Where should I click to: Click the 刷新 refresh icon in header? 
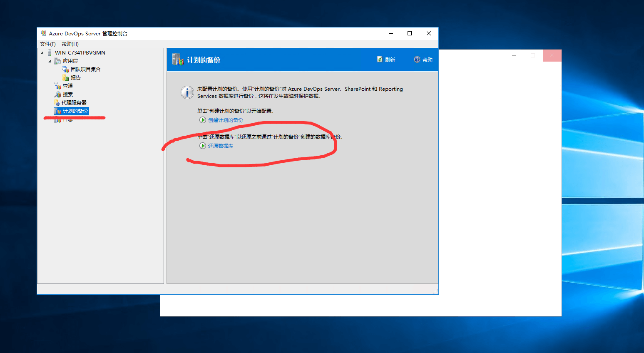click(x=380, y=60)
